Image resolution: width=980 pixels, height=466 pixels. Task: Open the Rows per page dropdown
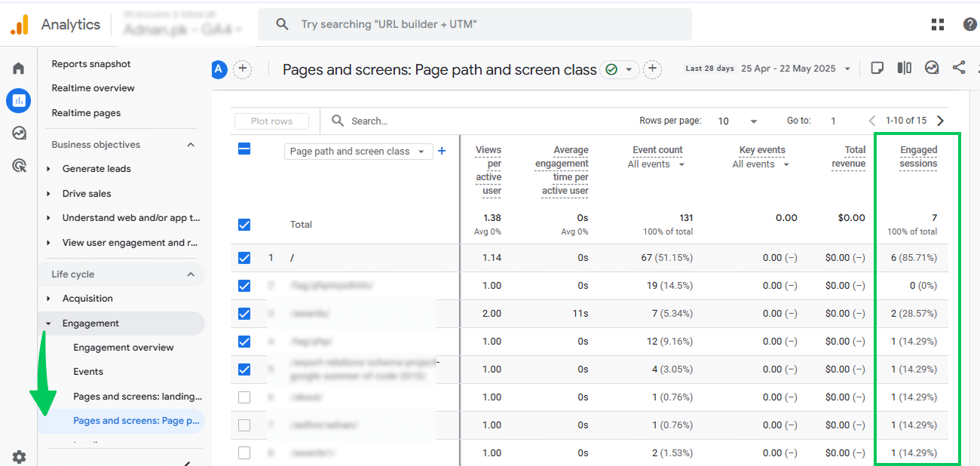737,121
